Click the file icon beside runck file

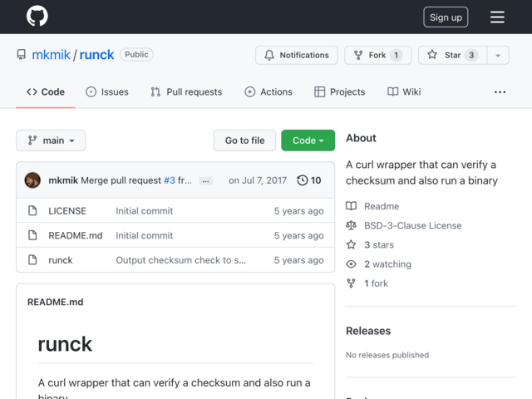32,260
